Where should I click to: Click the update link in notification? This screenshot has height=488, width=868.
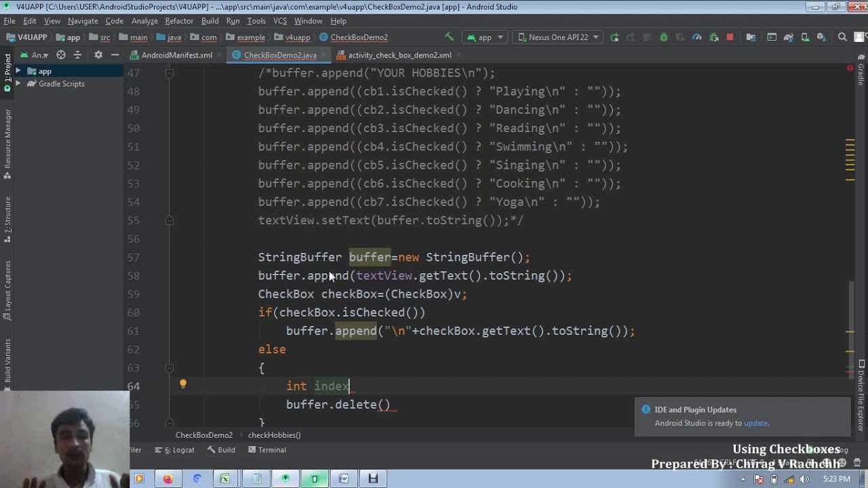point(755,423)
